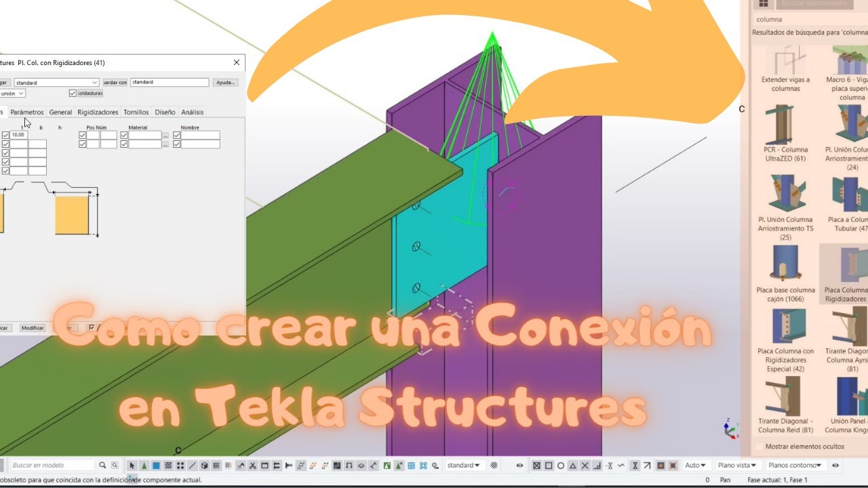The height and width of the screenshot is (488, 868).
Task: Toggle the green triangle select-connections switch
Action: pyautogui.click(x=144, y=466)
